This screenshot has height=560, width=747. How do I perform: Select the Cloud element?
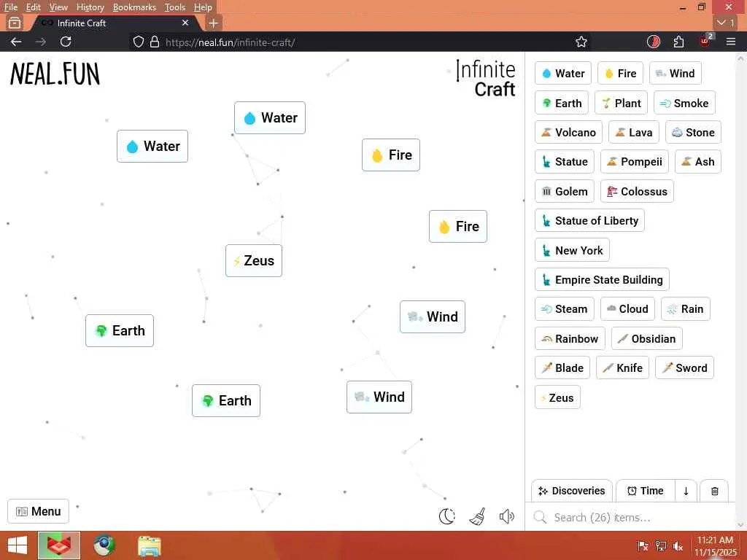tap(627, 309)
